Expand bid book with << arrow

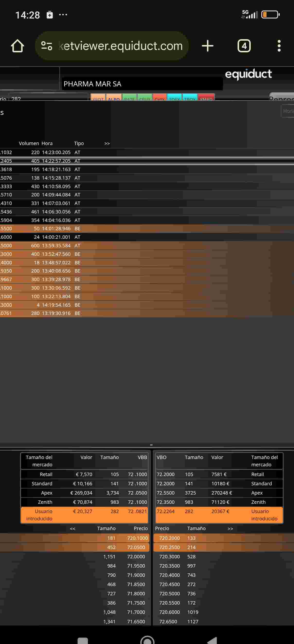tap(72, 528)
